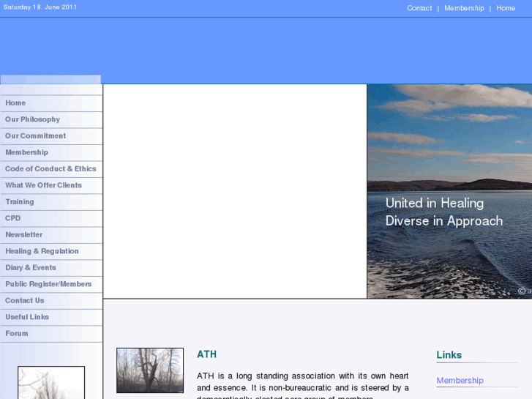Click the bare trees thumbnail beside ATH
The height and width of the screenshot is (399, 532).
click(x=150, y=370)
